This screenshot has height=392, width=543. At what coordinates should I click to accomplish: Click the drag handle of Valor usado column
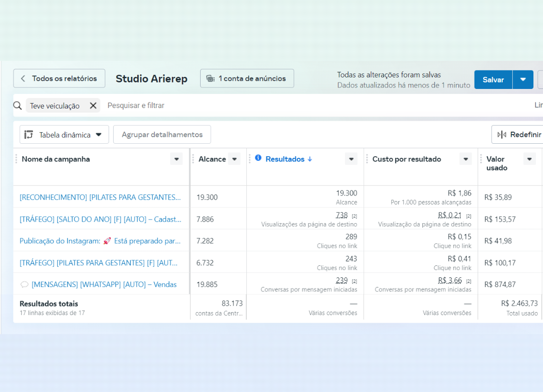click(481, 159)
